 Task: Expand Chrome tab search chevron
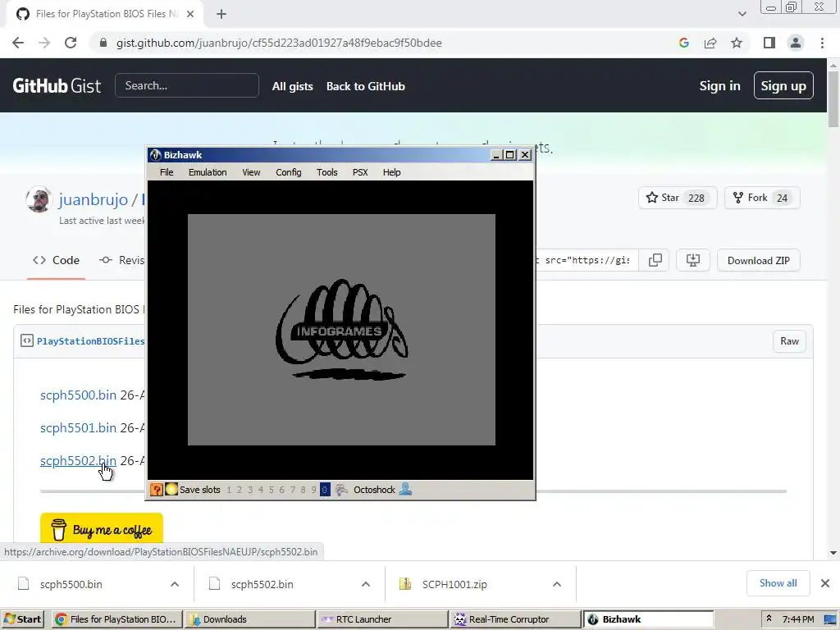[742, 14]
